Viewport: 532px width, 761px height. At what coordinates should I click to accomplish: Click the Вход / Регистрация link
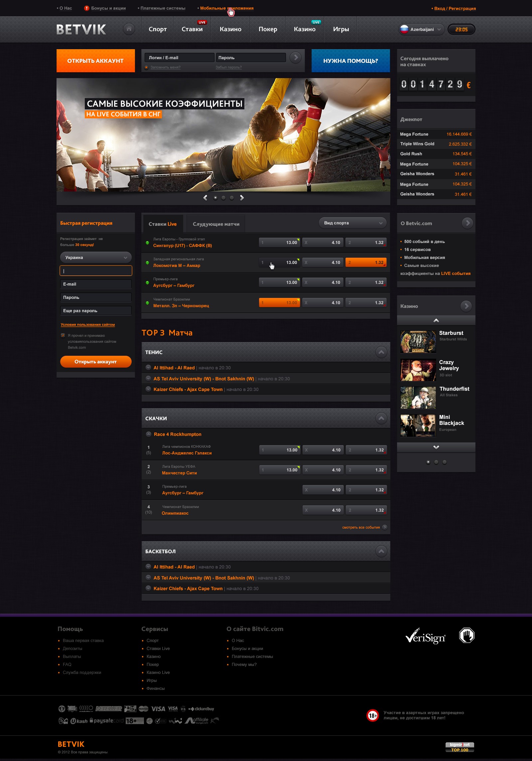[455, 8]
